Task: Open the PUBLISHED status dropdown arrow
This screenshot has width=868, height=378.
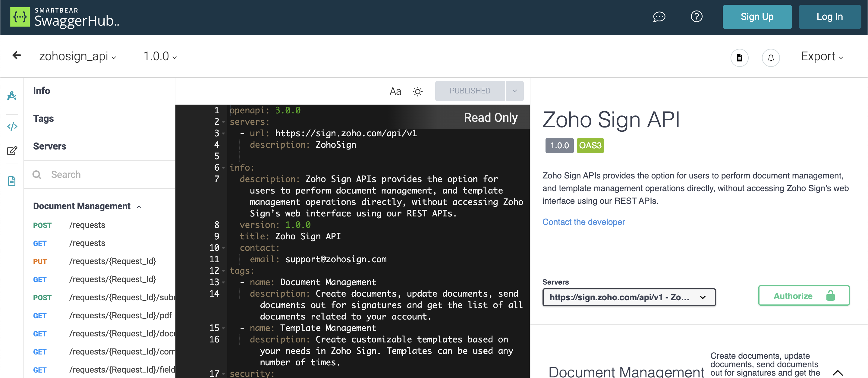Action: point(514,91)
